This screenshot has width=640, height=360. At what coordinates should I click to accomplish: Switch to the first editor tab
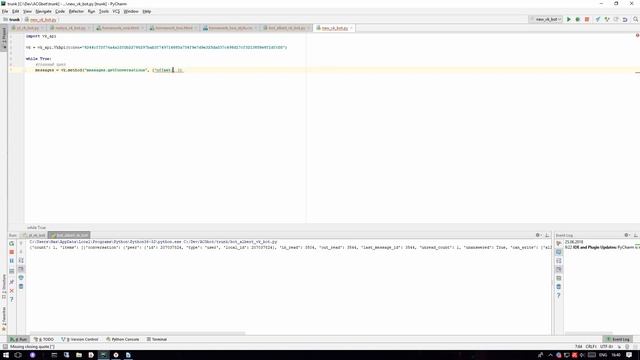click(x=27, y=28)
